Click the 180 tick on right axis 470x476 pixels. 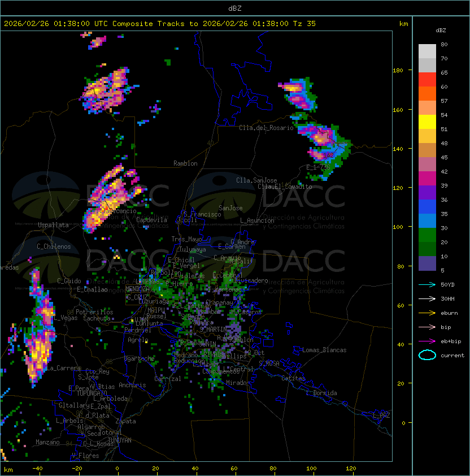click(398, 71)
